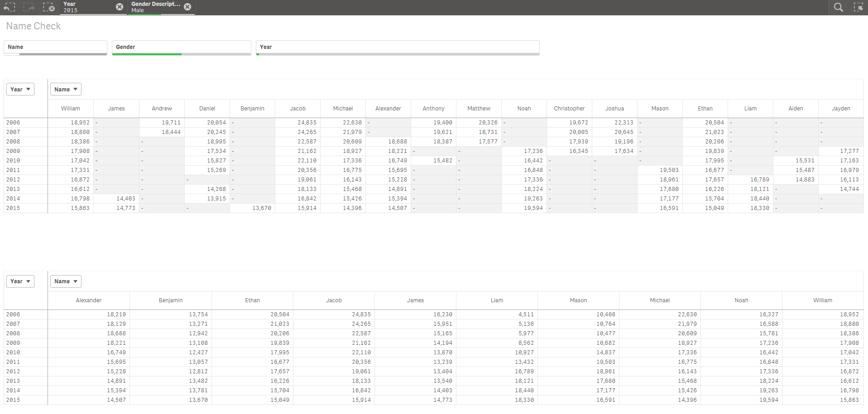Click 2006 row label in upper pivot table
The image size is (868, 414).
pyautogui.click(x=25, y=123)
